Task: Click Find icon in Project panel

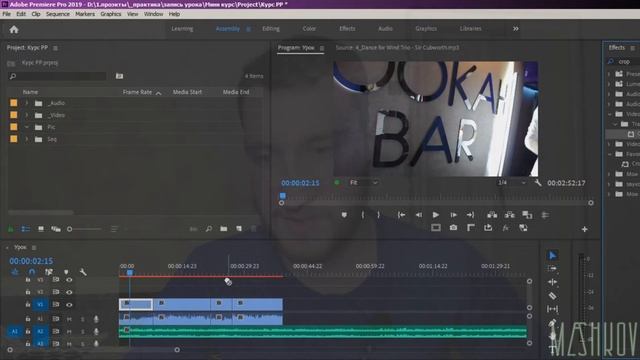Action: coord(209,229)
